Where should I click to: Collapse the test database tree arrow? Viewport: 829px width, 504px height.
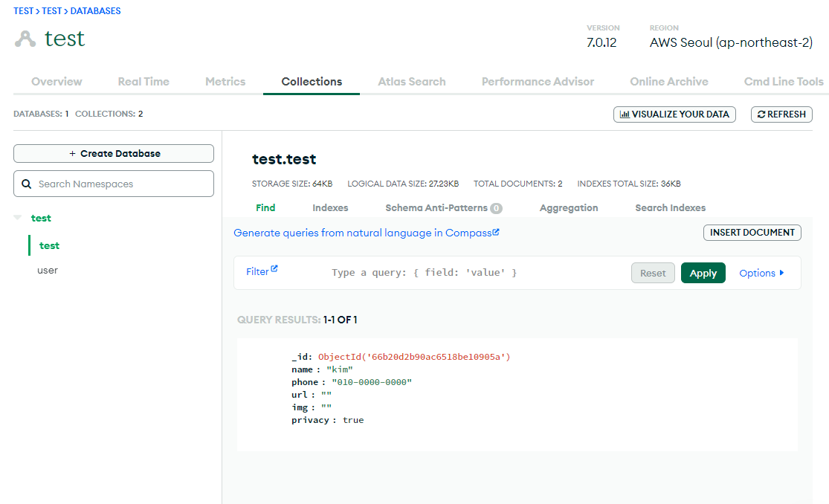[17, 217]
